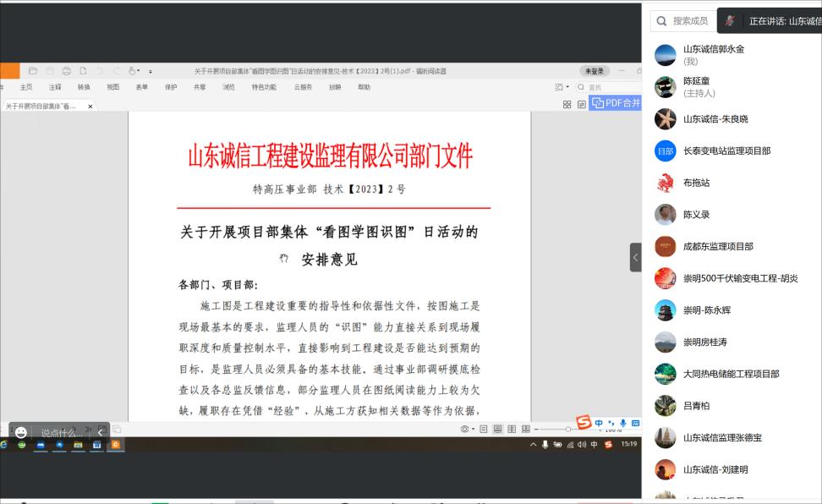The width and height of the screenshot is (822, 504).
Task: Select the hand/drag tool in the toolbar
Action: [x=132, y=71]
